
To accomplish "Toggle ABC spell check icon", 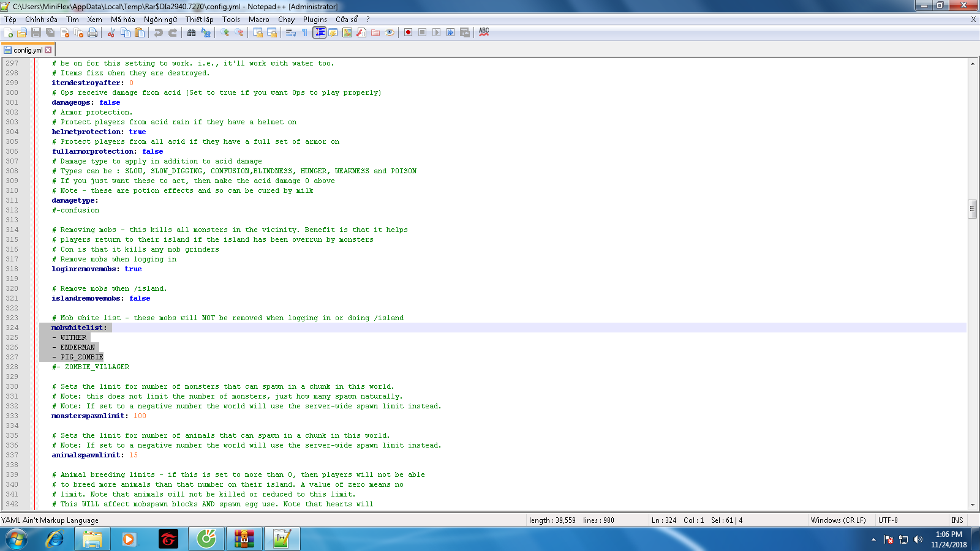I will tap(484, 32).
